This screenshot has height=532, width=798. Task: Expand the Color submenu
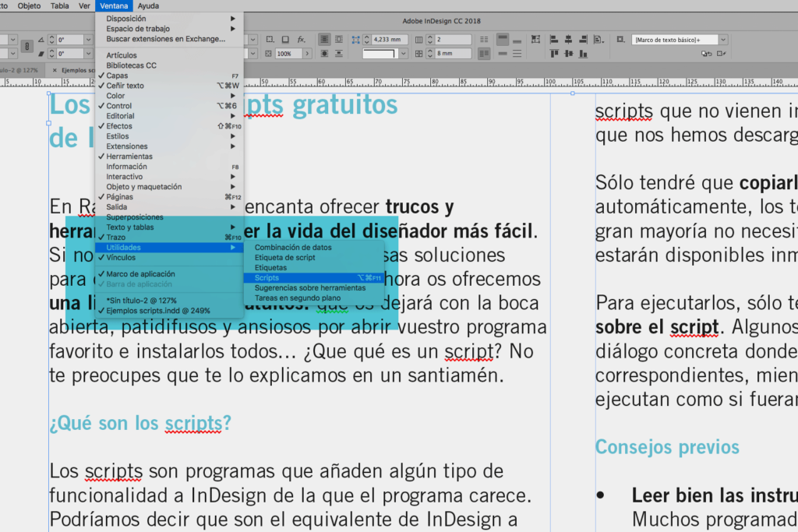[x=169, y=96]
